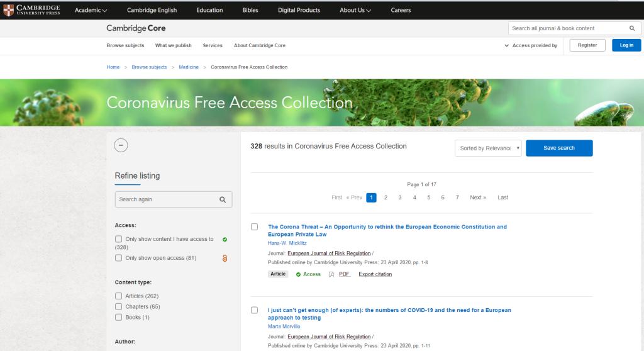Open the Digital Products menu item

[299, 10]
